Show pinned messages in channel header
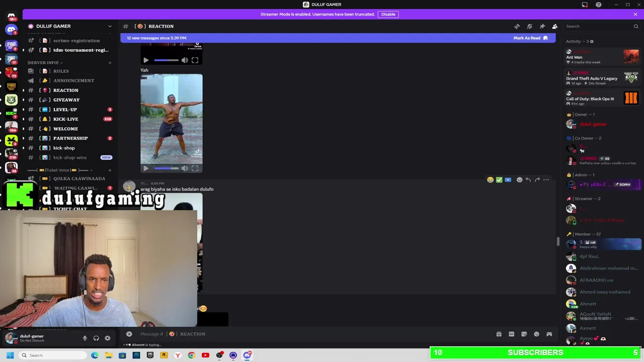This screenshot has width=644, height=362. (542, 26)
